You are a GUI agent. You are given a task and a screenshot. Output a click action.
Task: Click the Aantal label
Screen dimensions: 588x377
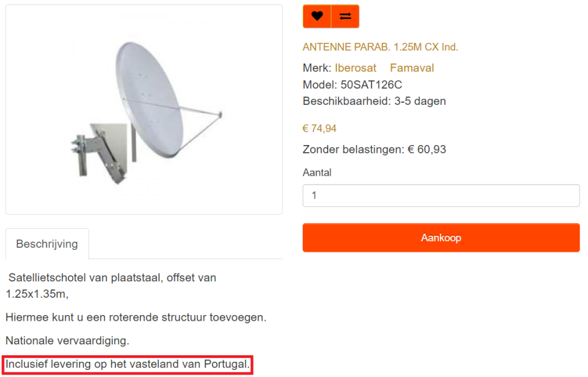(x=317, y=173)
